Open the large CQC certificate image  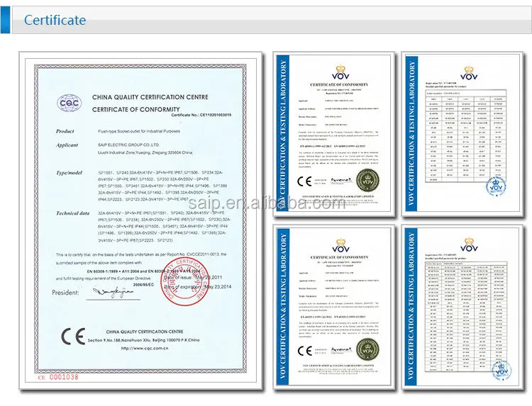[140, 220]
